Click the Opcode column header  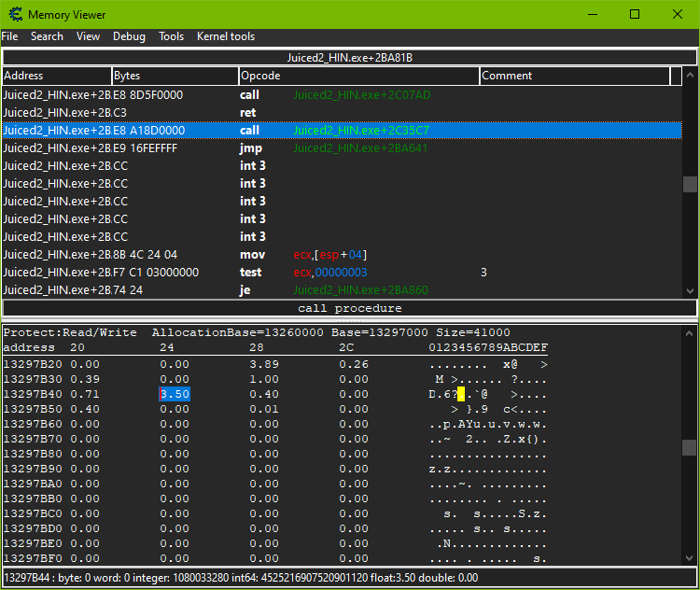click(358, 76)
